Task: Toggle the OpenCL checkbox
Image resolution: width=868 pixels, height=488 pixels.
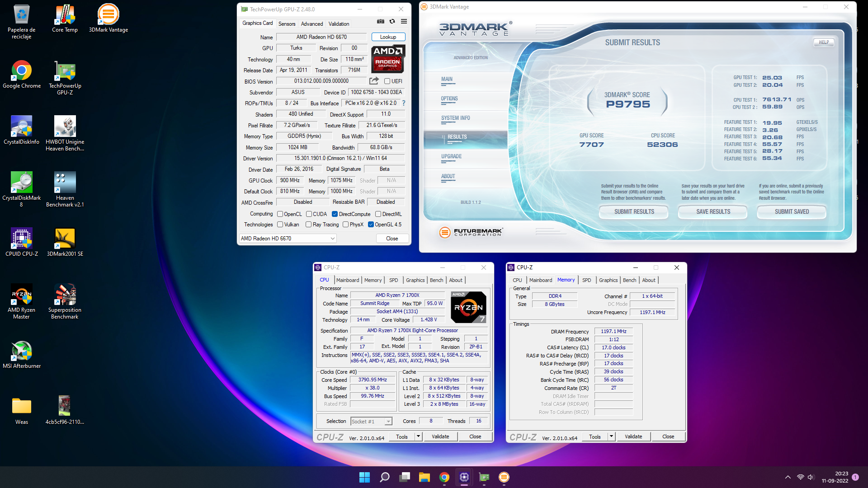Action: pos(280,214)
